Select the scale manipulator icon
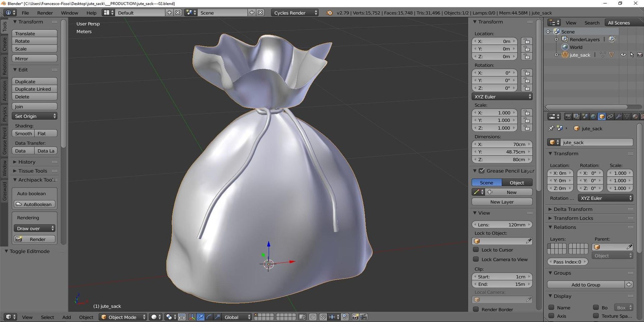The height and width of the screenshot is (322, 644). (x=217, y=317)
